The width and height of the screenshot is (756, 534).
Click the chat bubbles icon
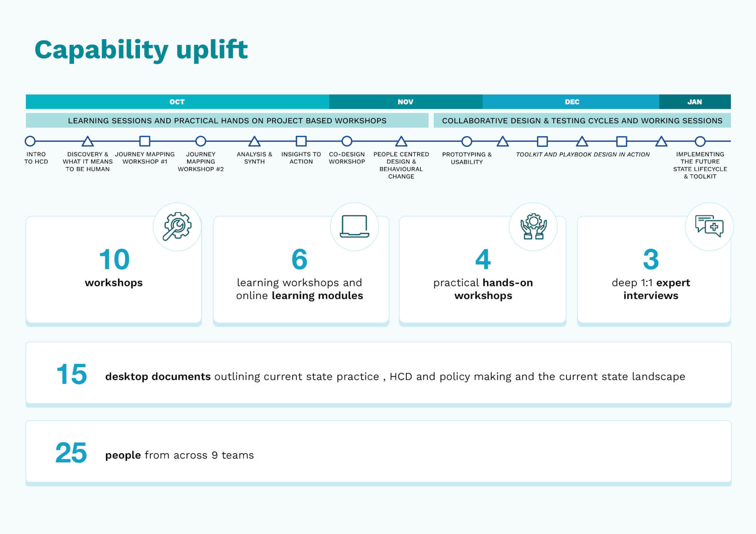[x=709, y=226]
